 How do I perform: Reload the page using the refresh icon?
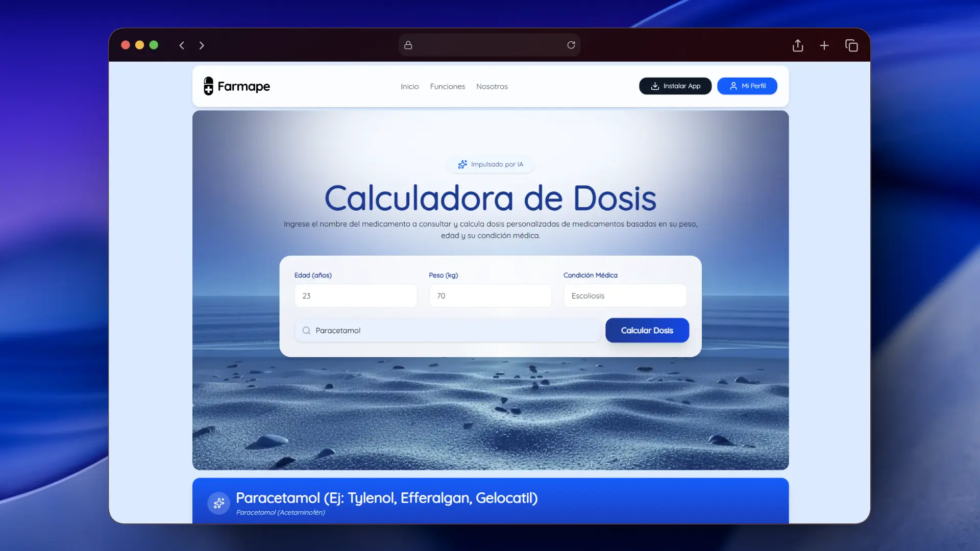click(571, 45)
